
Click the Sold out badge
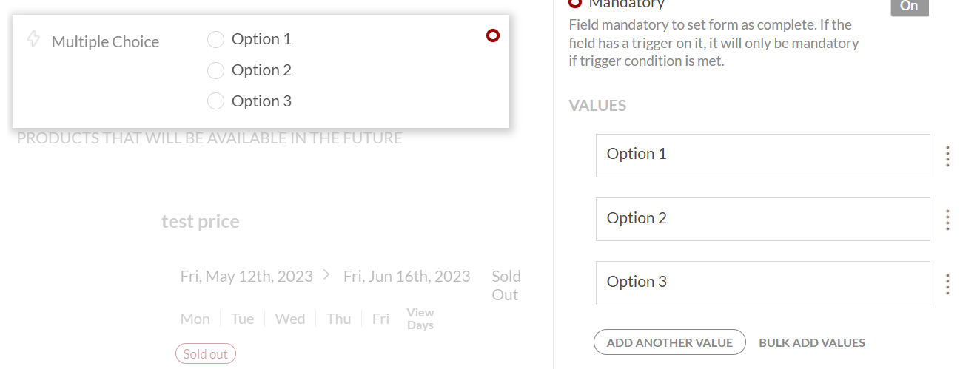point(206,354)
